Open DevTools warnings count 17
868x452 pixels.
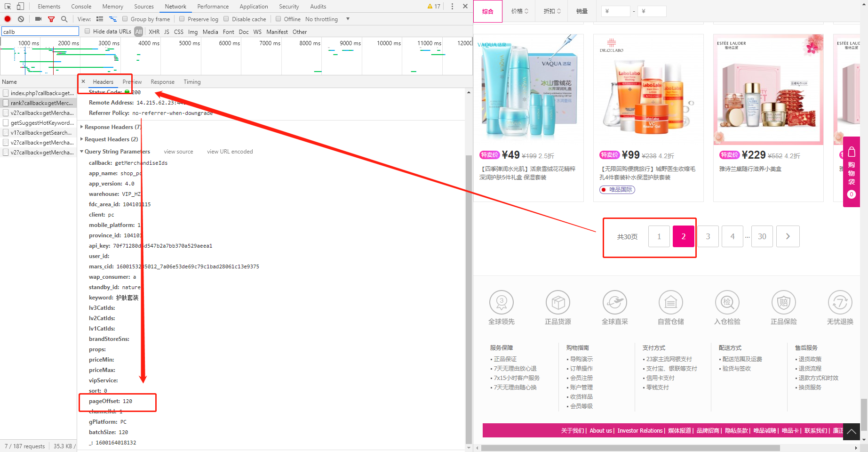point(434,6)
